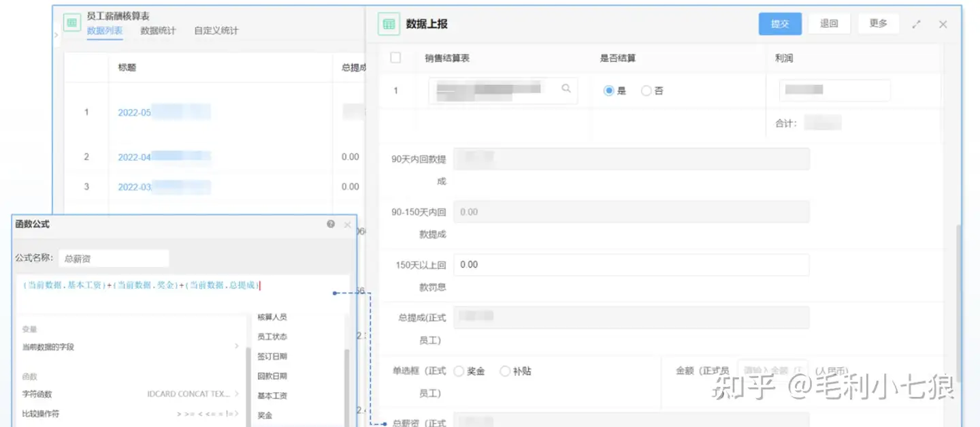
Task: Expand the left sidebar arrow
Action: pyautogui.click(x=56, y=34)
